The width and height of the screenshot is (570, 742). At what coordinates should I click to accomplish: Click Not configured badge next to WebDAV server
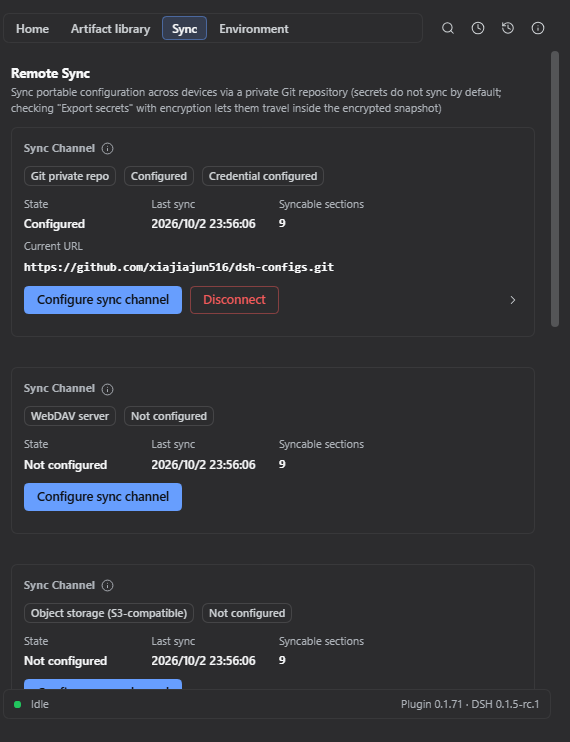point(169,416)
